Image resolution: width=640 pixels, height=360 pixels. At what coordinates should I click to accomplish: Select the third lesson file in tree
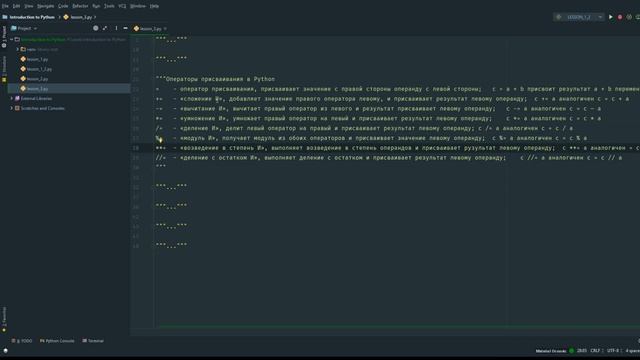coord(37,79)
